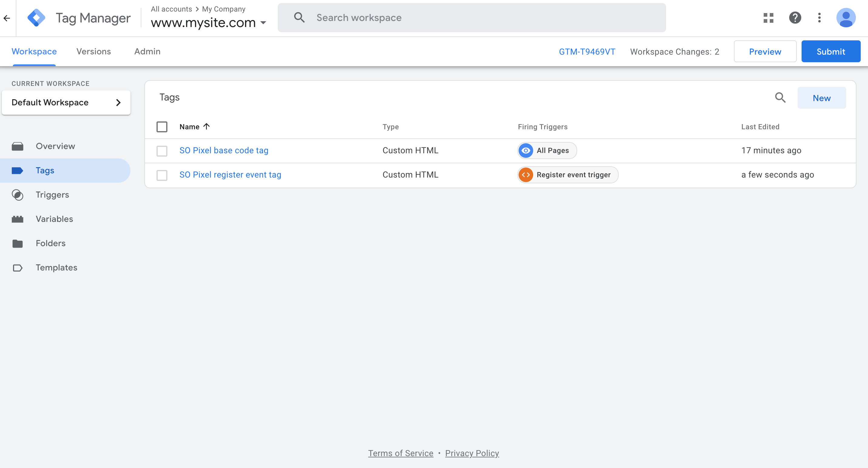Expand the Default Workspace selector
This screenshot has width=868, height=468.
66,103
